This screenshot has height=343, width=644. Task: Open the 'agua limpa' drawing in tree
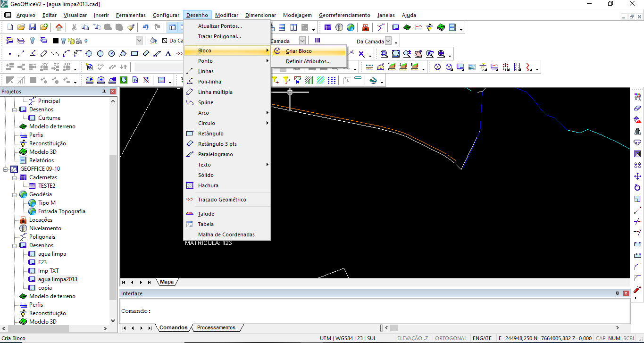pyautogui.click(x=52, y=254)
